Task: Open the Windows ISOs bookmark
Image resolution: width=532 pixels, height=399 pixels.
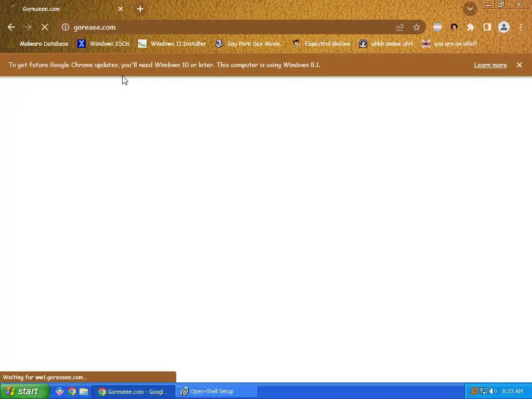Action: (104, 44)
